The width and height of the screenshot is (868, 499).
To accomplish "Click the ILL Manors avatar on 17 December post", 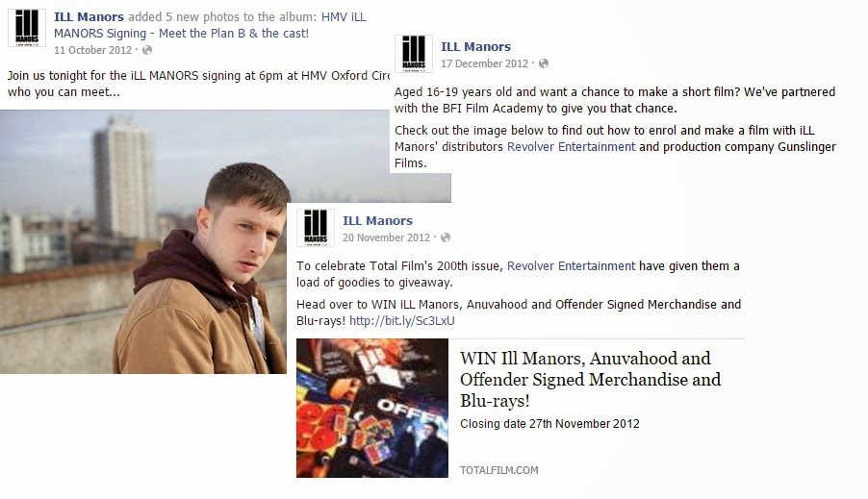I will [414, 54].
